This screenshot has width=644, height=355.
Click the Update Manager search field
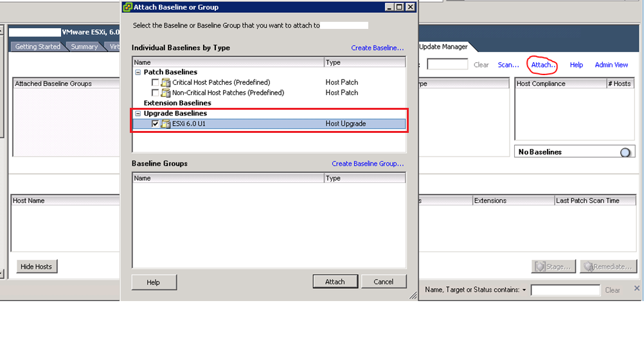[x=447, y=64]
